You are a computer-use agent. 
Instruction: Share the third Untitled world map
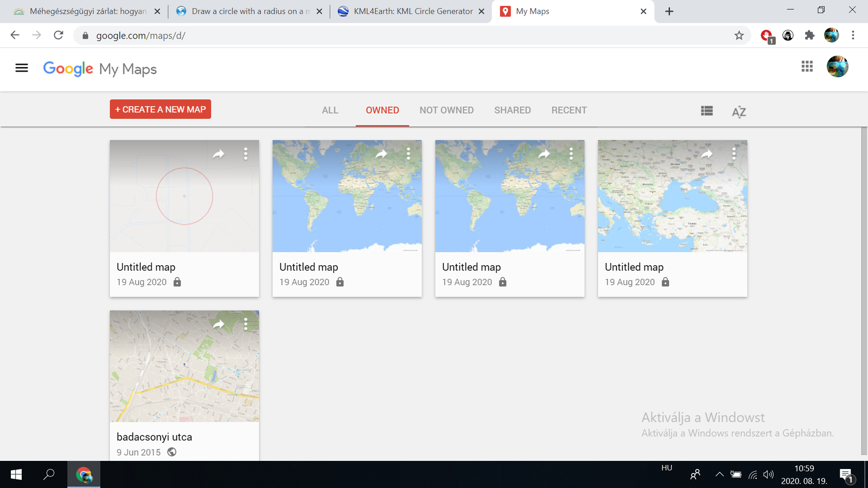(x=544, y=154)
